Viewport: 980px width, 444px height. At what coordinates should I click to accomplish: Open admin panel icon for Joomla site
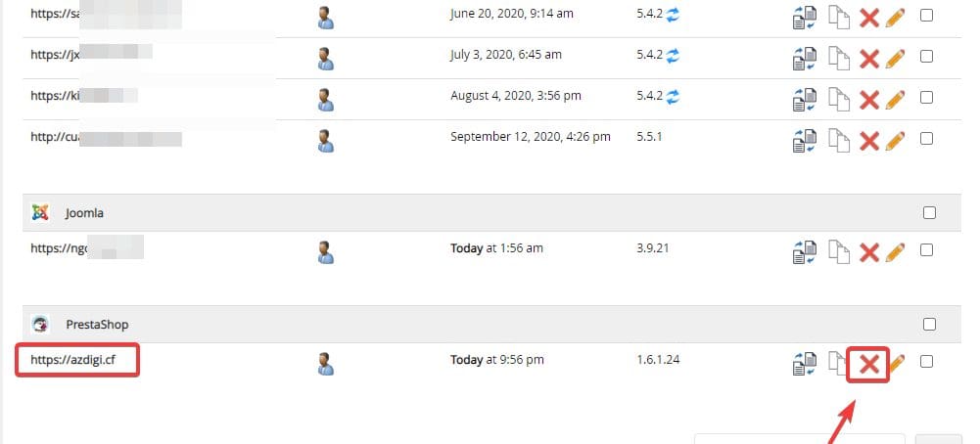326,252
